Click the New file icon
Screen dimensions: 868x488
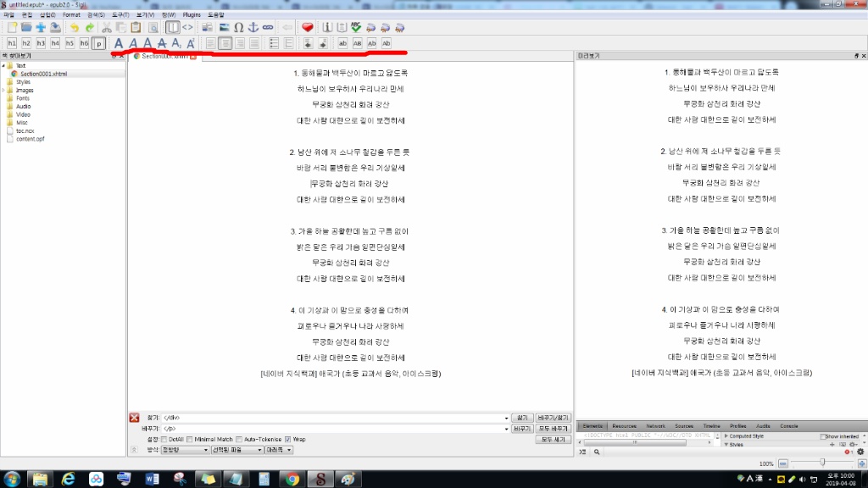click(12, 27)
